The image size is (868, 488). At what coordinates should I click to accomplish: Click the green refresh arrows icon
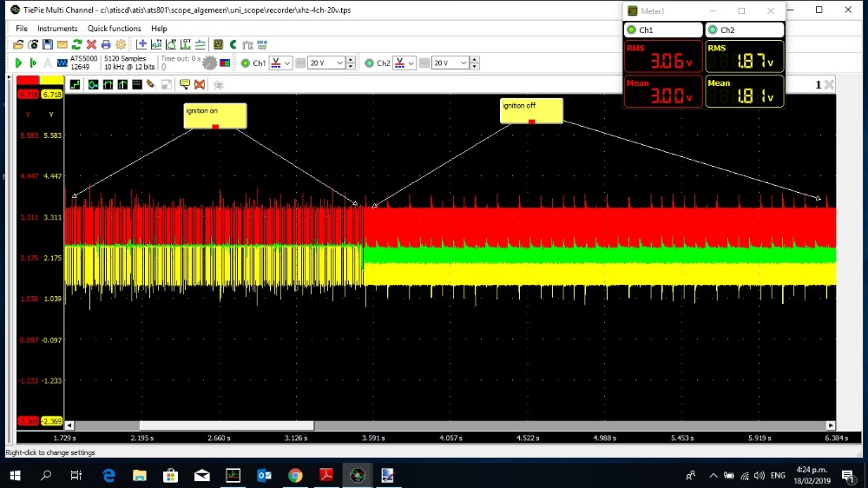pyautogui.click(x=76, y=44)
